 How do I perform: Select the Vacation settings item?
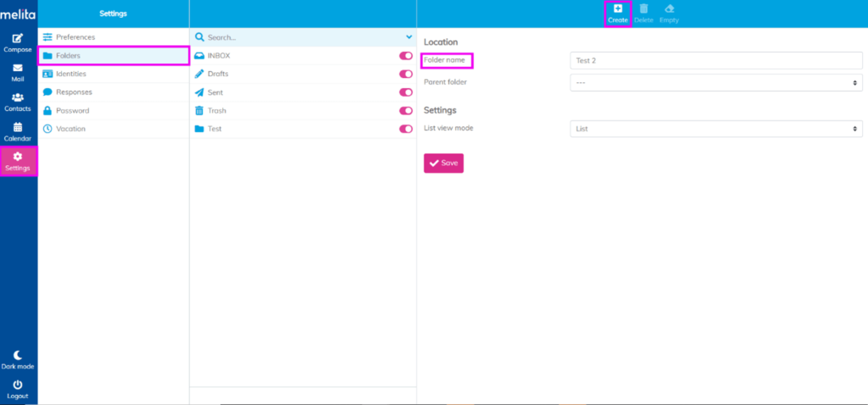70,129
